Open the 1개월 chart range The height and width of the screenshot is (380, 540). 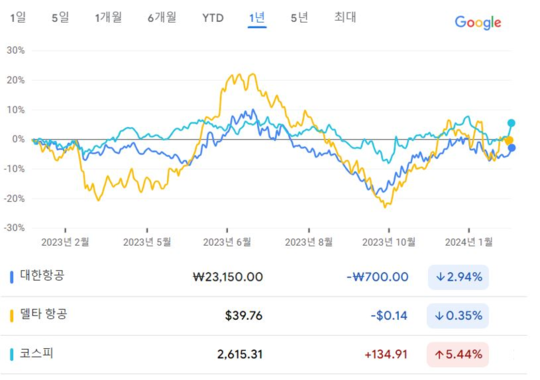[108, 17]
